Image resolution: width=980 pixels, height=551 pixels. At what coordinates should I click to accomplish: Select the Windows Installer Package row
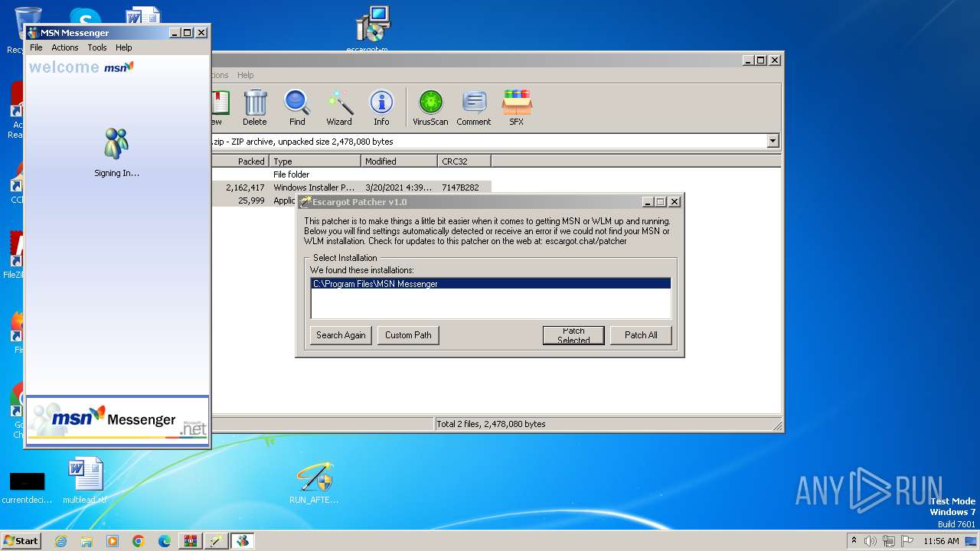click(351, 187)
